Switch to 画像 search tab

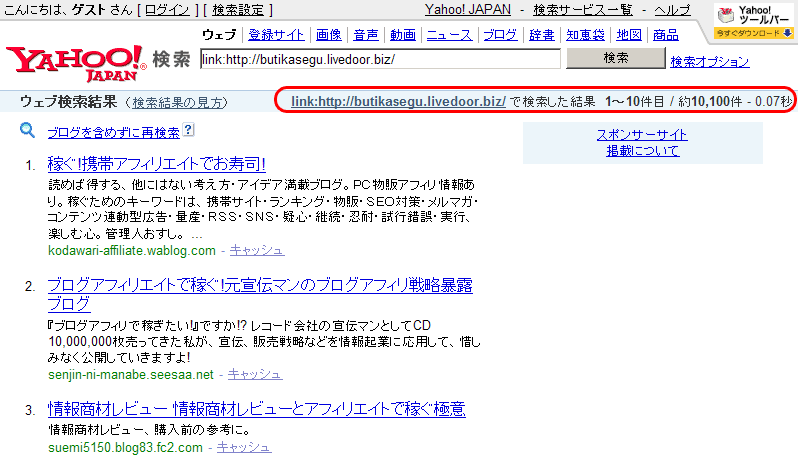(x=329, y=35)
